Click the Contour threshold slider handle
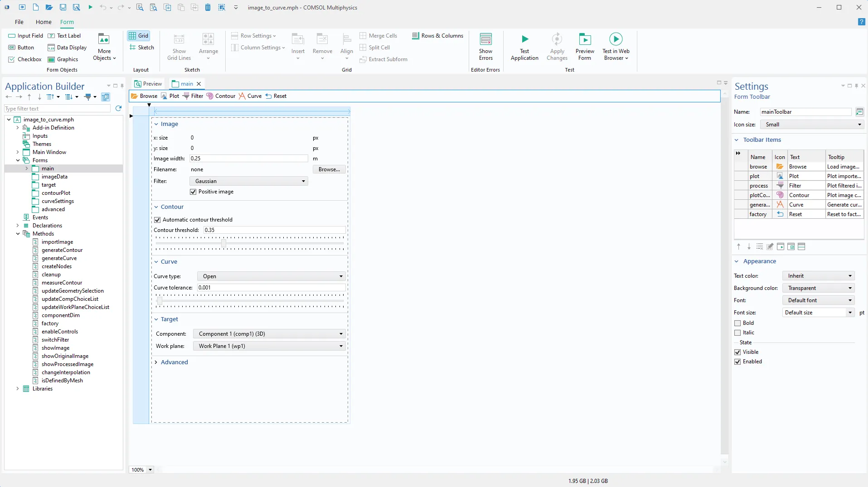 (223, 243)
